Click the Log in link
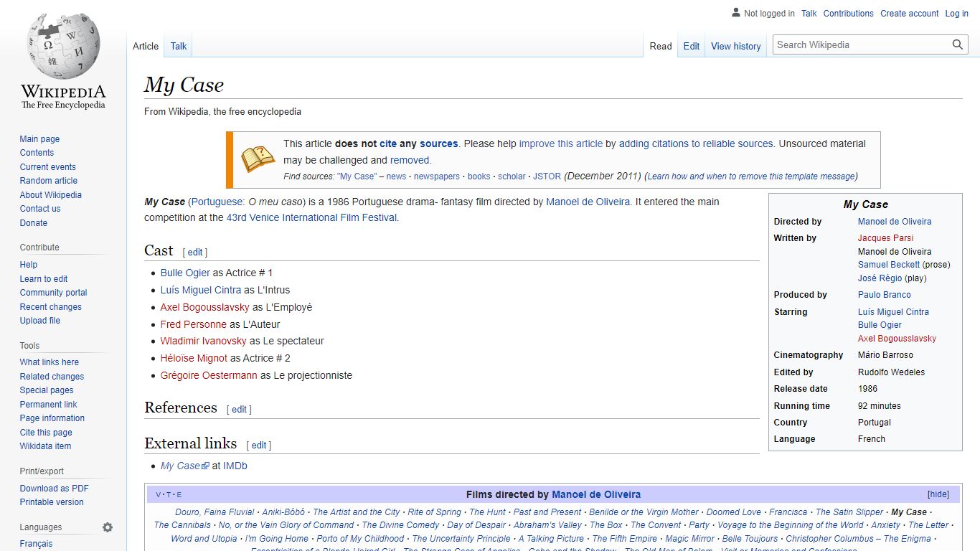The height and width of the screenshot is (551, 980). click(x=956, y=14)
